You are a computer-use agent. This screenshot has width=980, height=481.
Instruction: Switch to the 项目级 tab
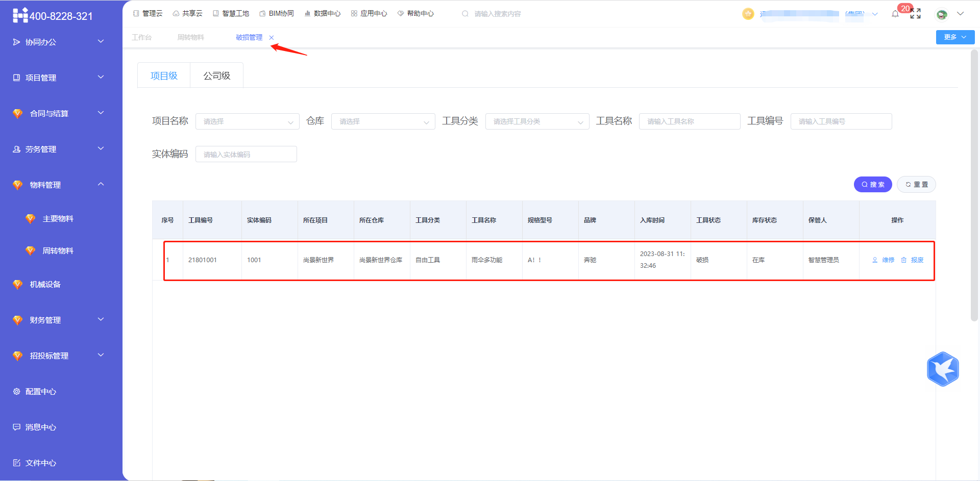pyautogui.click(x=164, y=75)
